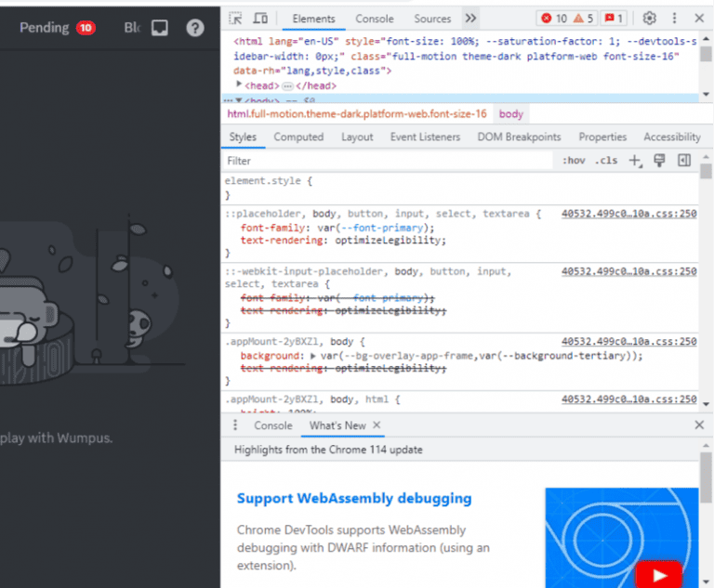Open the Console tab in top bar

pyautogui.click(x=375, y=19)
